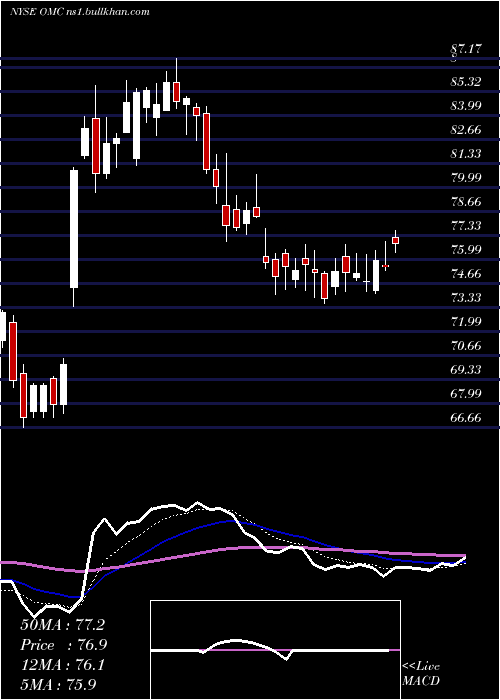Click the 77.33 price axis label
The width and height of the screenshot is (500, 700).
[466, 226]
